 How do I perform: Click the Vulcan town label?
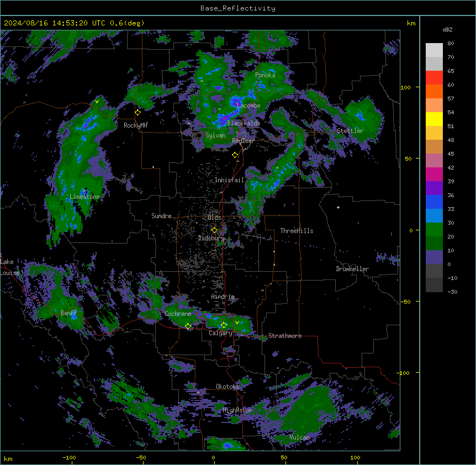click(x=299, y=437)
